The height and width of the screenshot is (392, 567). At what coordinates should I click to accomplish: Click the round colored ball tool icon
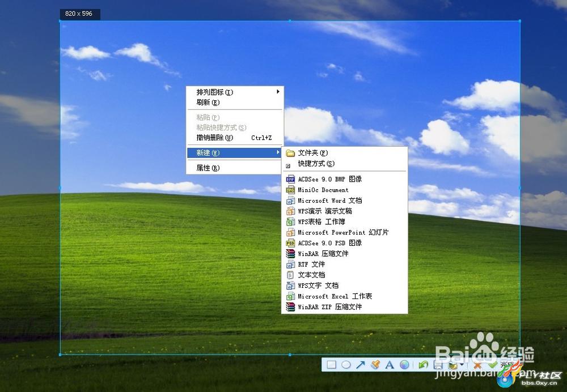tap(404, 365)
